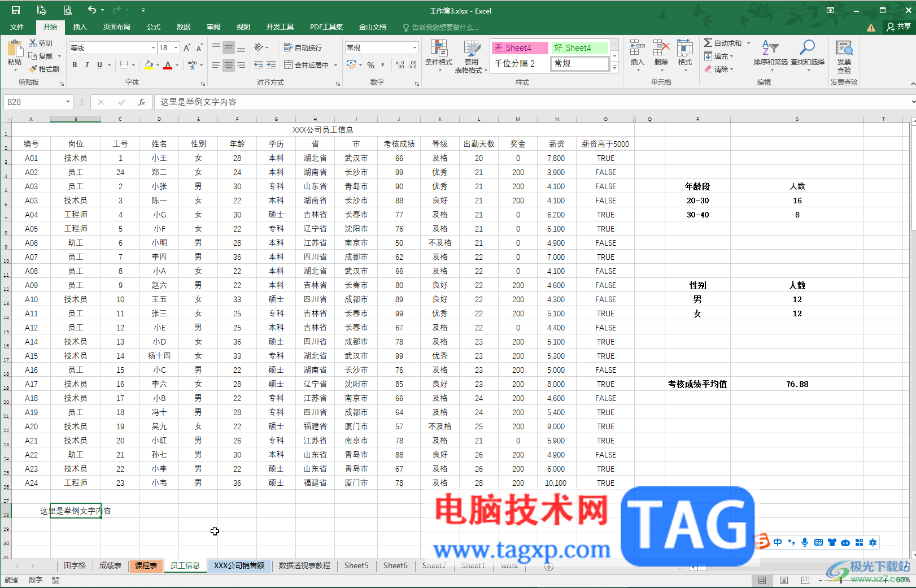Switch to the 公式 (Formulas) ribbon tab

[x=154, y=27]
